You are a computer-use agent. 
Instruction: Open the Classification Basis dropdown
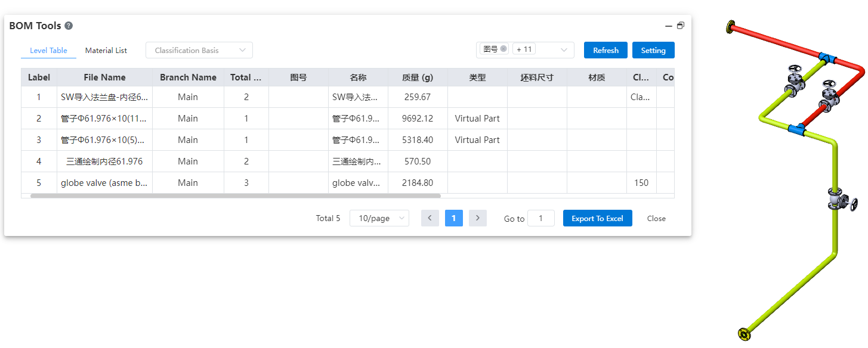199,51
